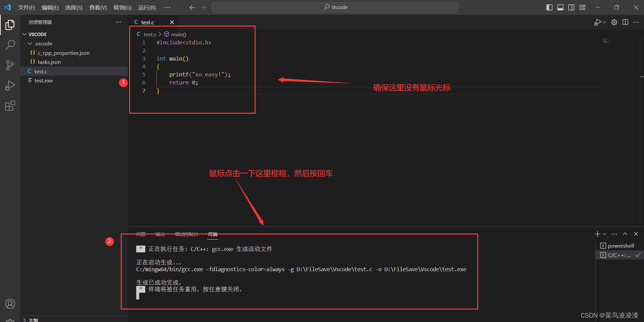Open the 查看(V) menu

(98, 7)
